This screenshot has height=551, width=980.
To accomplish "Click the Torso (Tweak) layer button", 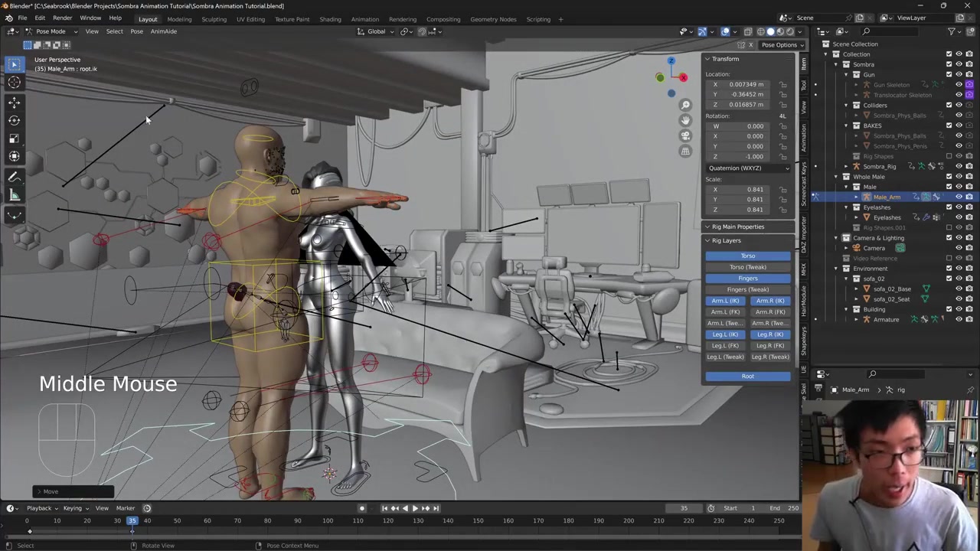I will pyautogui.click(x=747, y=267).
